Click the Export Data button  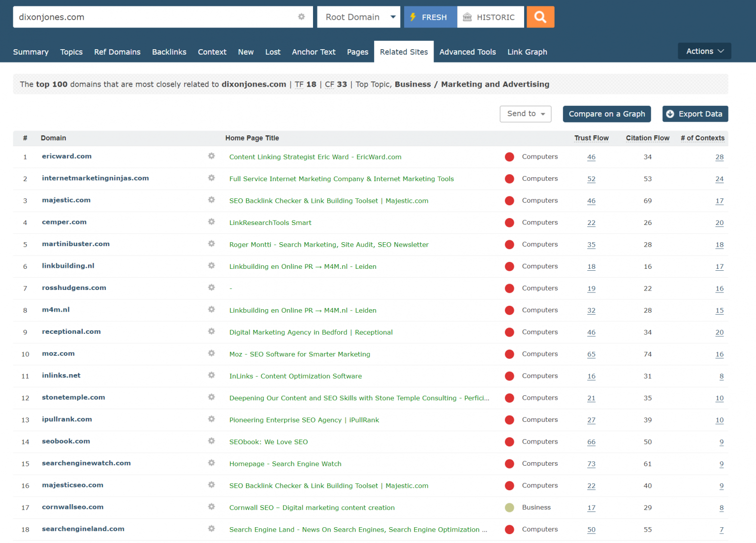pos(695,114)
